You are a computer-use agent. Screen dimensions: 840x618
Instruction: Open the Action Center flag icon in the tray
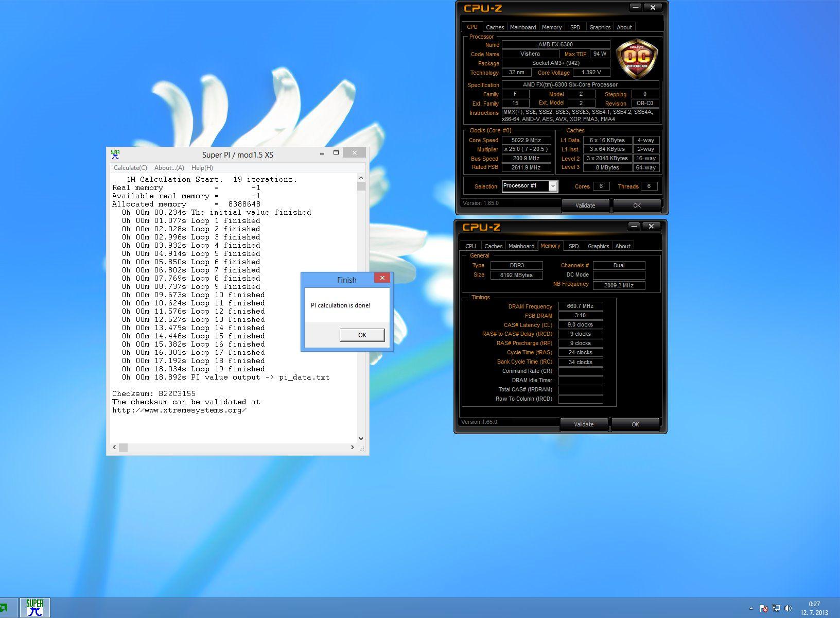764,608
